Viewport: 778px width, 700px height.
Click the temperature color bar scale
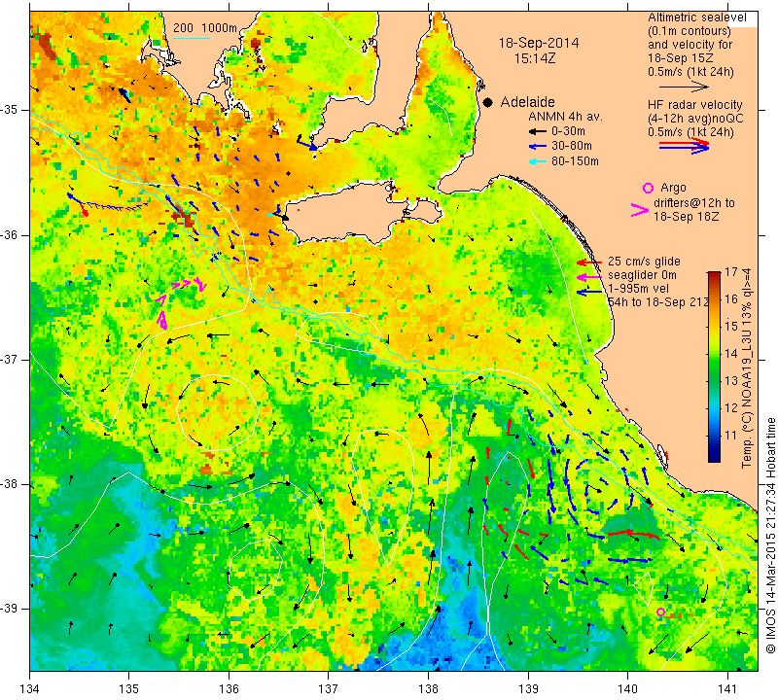[x=714, y=367]
